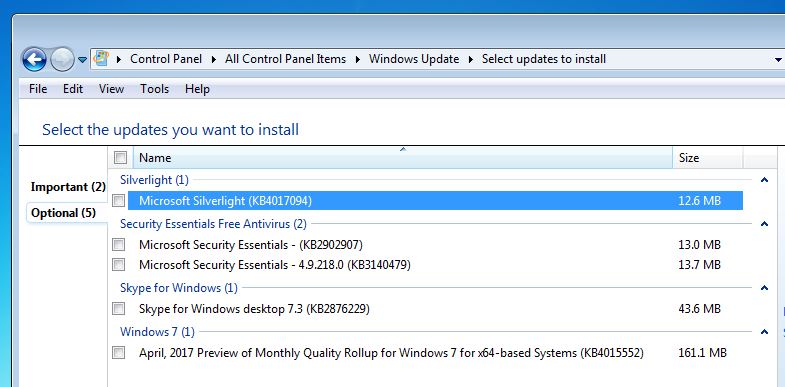Click the 13.0 MB size value
The image size is (785, 387).
pyautogui.click(x=699, y=245)
